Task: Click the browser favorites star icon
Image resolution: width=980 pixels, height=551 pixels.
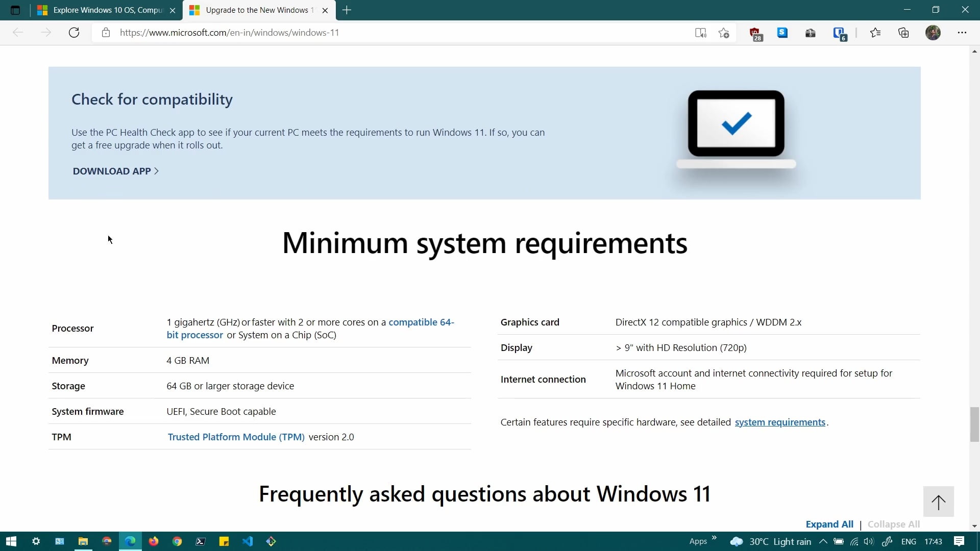Action: (724, 32)
